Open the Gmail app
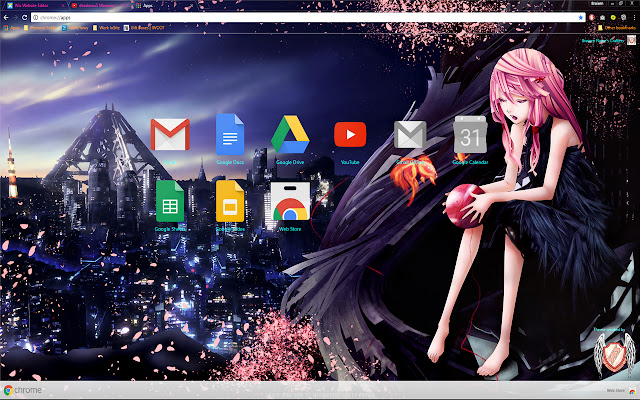This screenshot has width=640, height=400. [x=170, y=135]
